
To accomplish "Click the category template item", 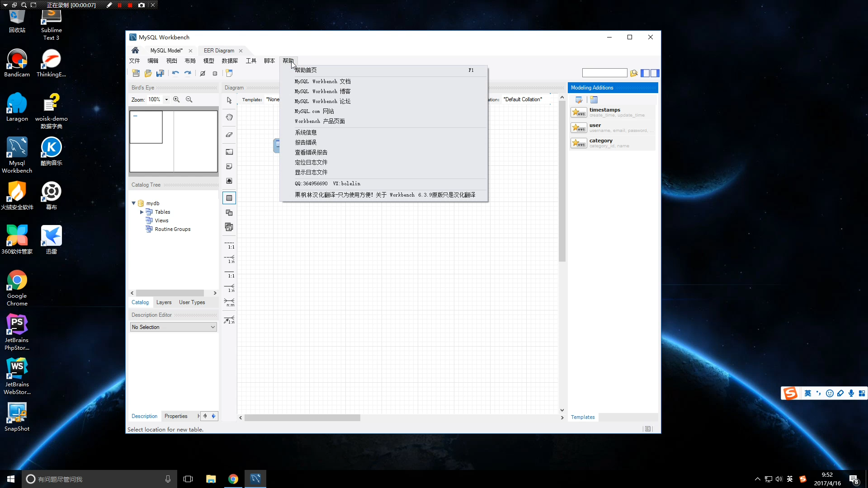I will [x=612, y=143].
